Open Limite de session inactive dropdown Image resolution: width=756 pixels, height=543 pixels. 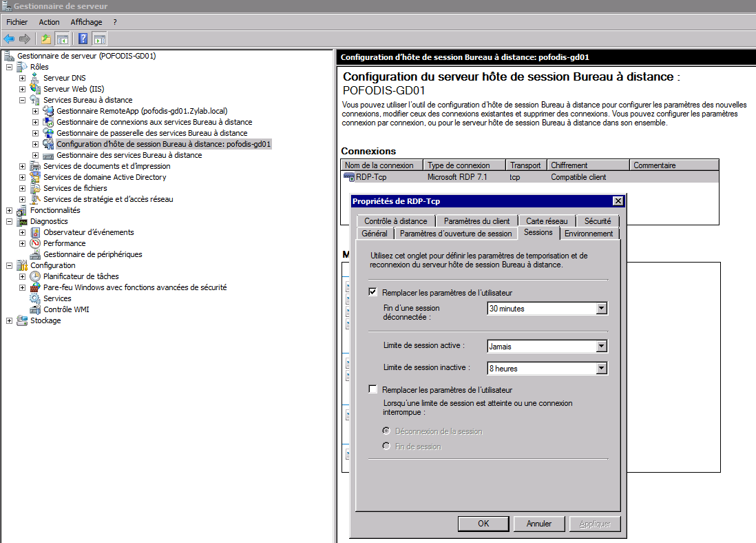tap(601, 369)
